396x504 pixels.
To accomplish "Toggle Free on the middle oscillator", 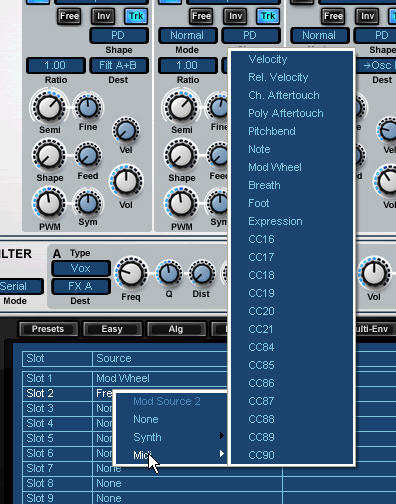I will [201, 16].
